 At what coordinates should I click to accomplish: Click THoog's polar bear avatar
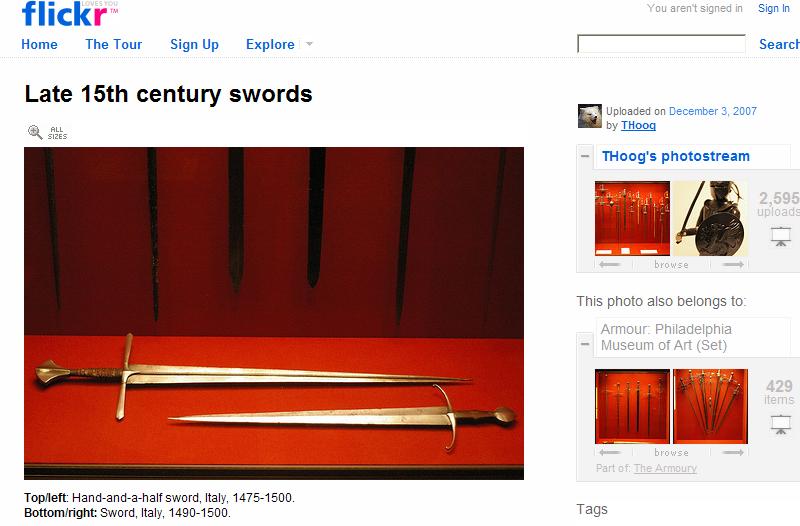[590, 116]
